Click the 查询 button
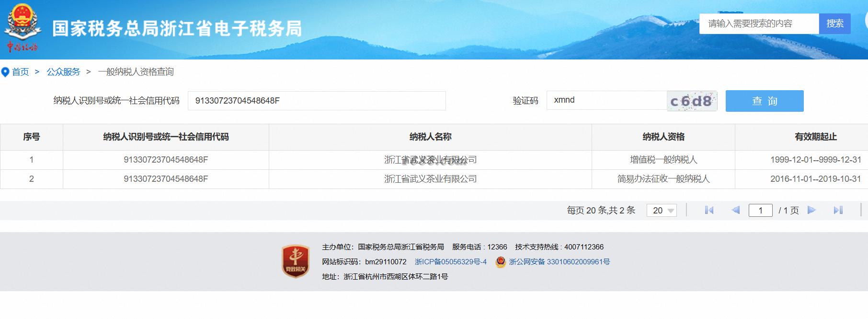 [x=765, y=101]
